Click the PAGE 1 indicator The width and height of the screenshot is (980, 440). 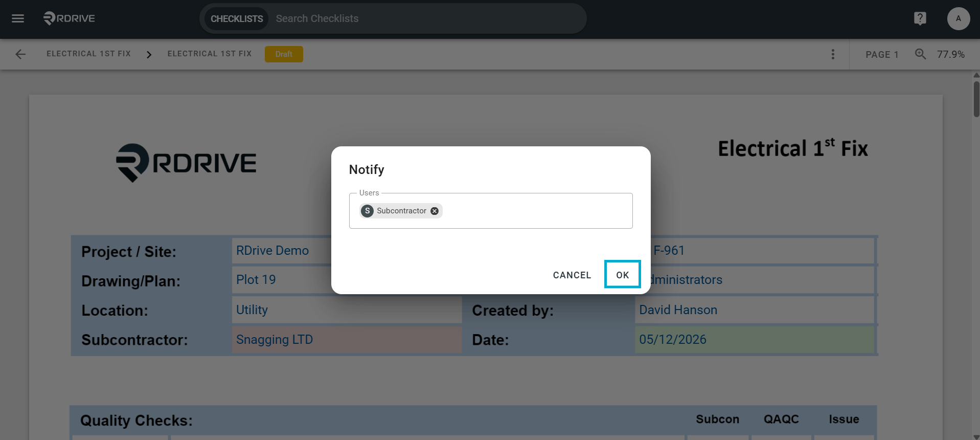[x=882, y=54]
